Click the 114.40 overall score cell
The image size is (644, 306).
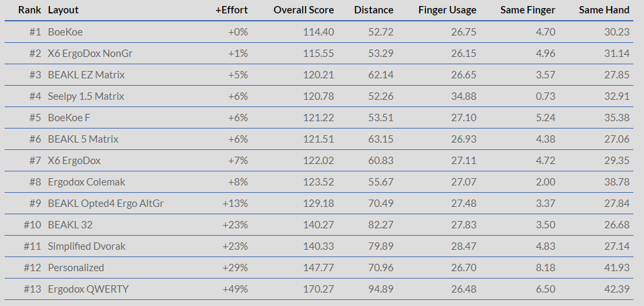(x=318, y=32)
